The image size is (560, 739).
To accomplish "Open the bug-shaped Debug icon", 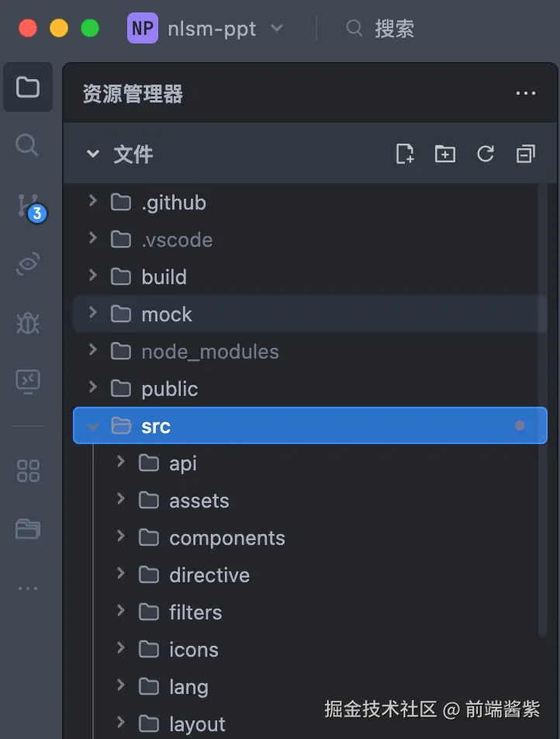I will pos(28,322).
